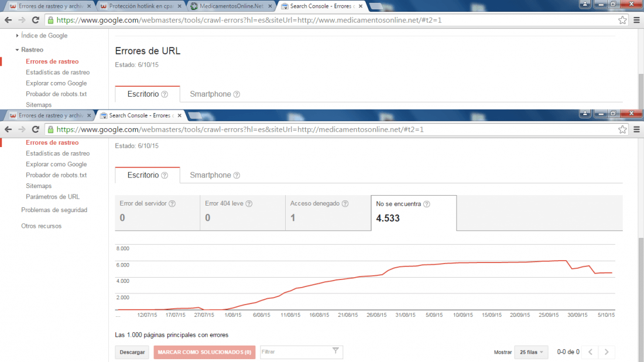644x362 pixels.
Task: Go back in the upper browser window
Action: point(8,20)
